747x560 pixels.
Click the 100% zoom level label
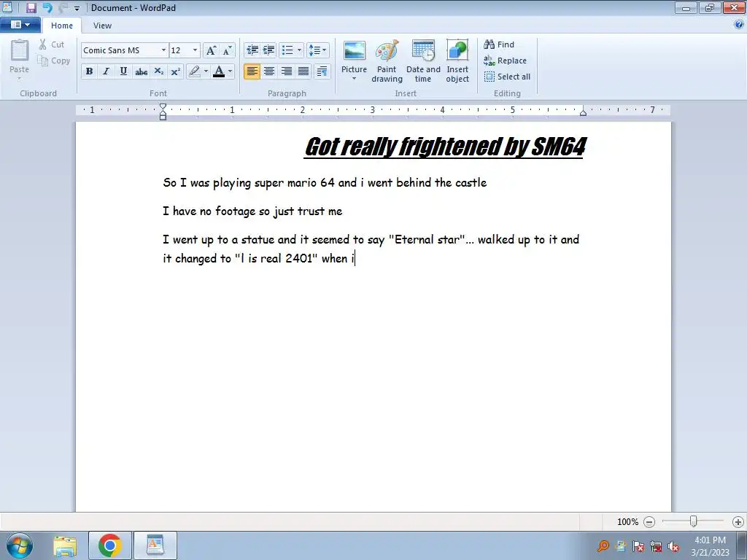(x=627, y=522)
